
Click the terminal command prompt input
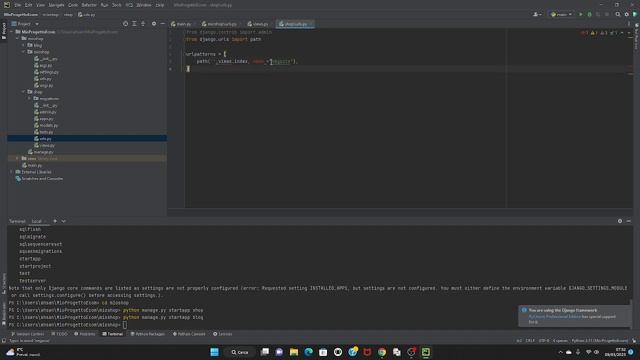pyautogui.click(x=124, y=325)
